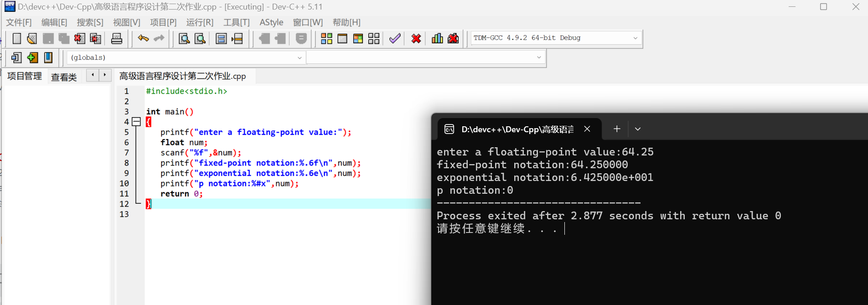Click the Print icon
Viewport: 868px width, 305px height.
click(117, 39)
